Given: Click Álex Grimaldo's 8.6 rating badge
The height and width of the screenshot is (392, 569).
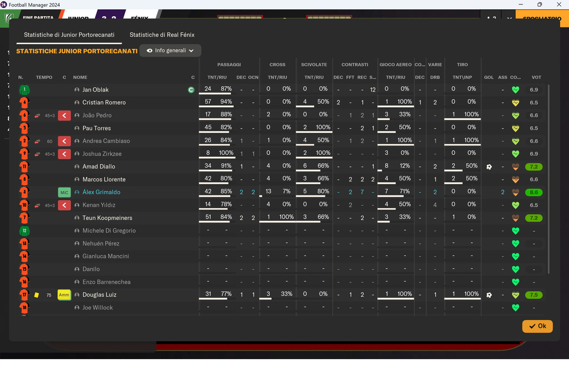Looking at the screenshot, I should point(534,193).
